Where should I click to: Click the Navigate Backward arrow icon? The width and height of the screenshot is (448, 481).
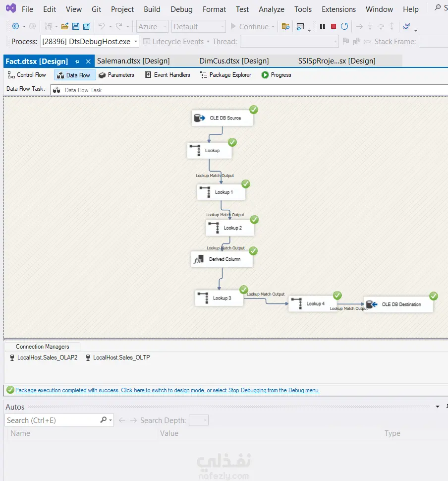[x=15, y=26]
